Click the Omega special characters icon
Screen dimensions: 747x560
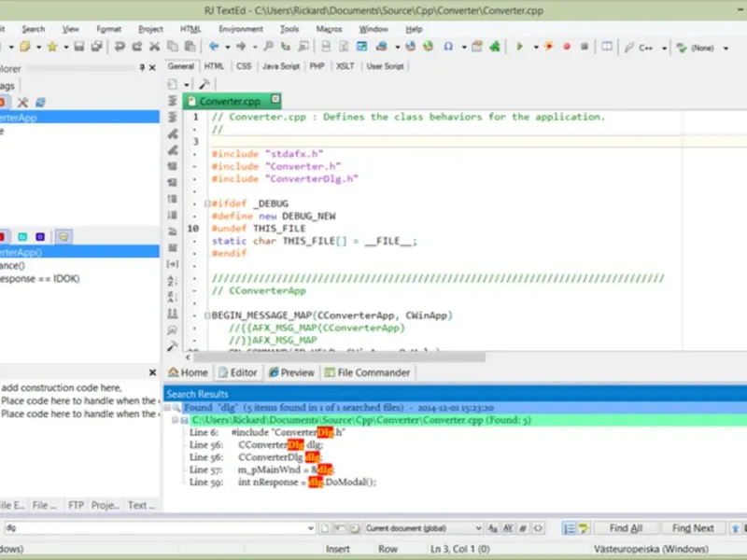coord(448,46)
